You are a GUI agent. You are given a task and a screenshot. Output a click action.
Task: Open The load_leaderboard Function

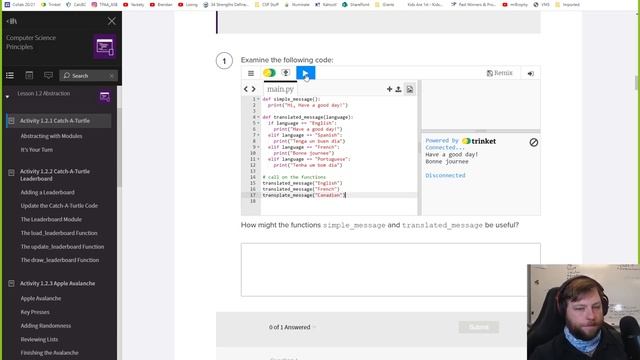click(59, 233)
